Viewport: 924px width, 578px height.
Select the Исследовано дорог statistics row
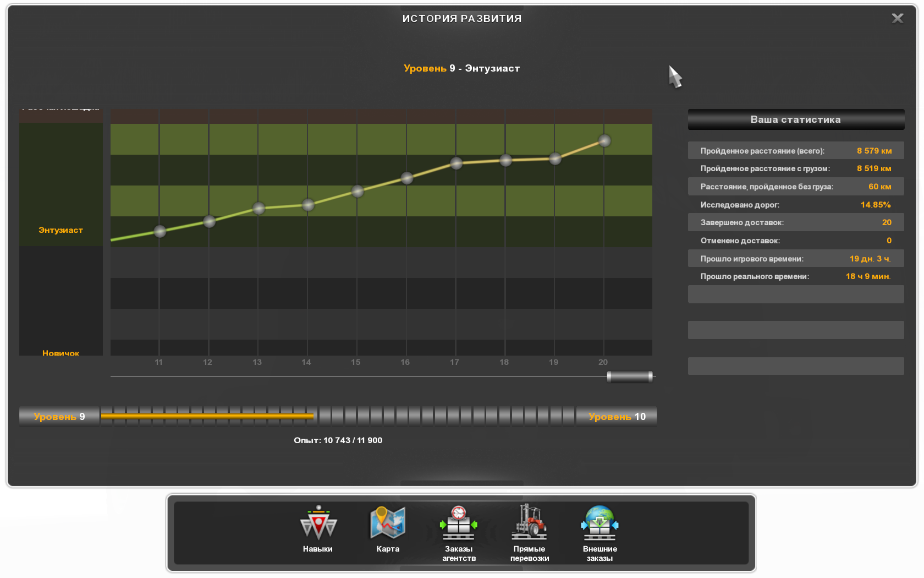[795, 205]
